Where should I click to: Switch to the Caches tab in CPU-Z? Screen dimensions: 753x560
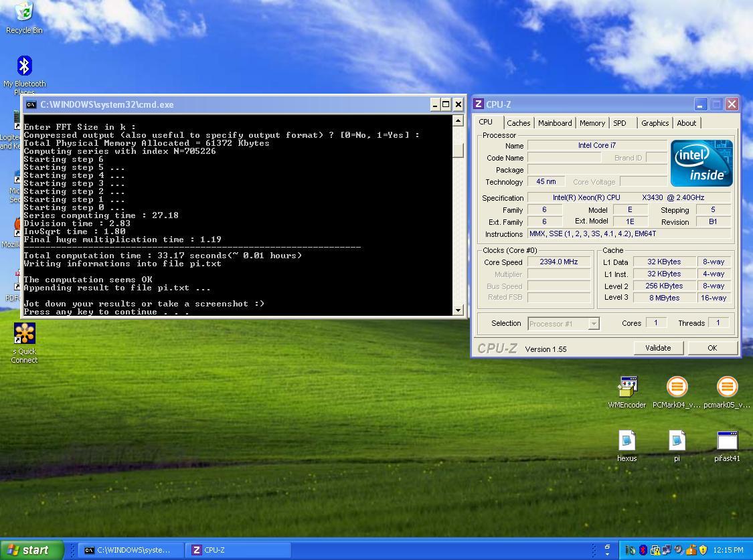518,123
